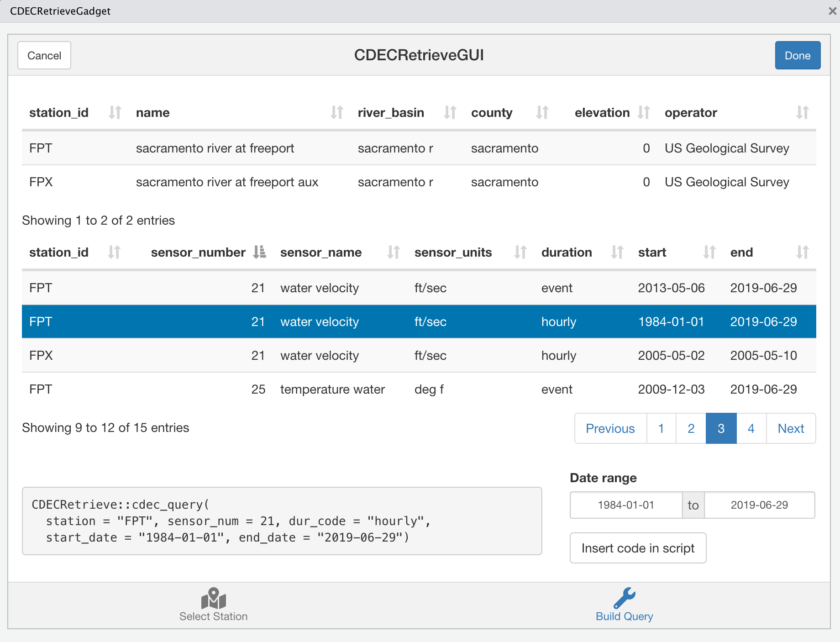Click the elevation column header
Screen dimensions: 840x642
click(602, 113)
